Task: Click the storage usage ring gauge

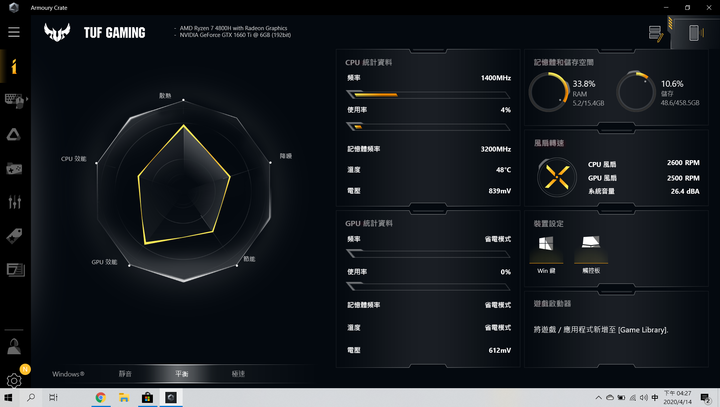Action: (x=636, y=91)
